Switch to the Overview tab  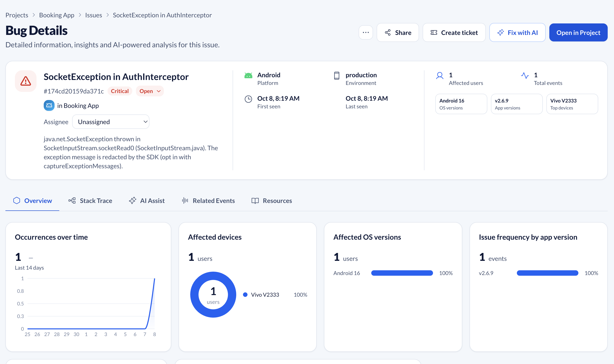click(32, 201)
